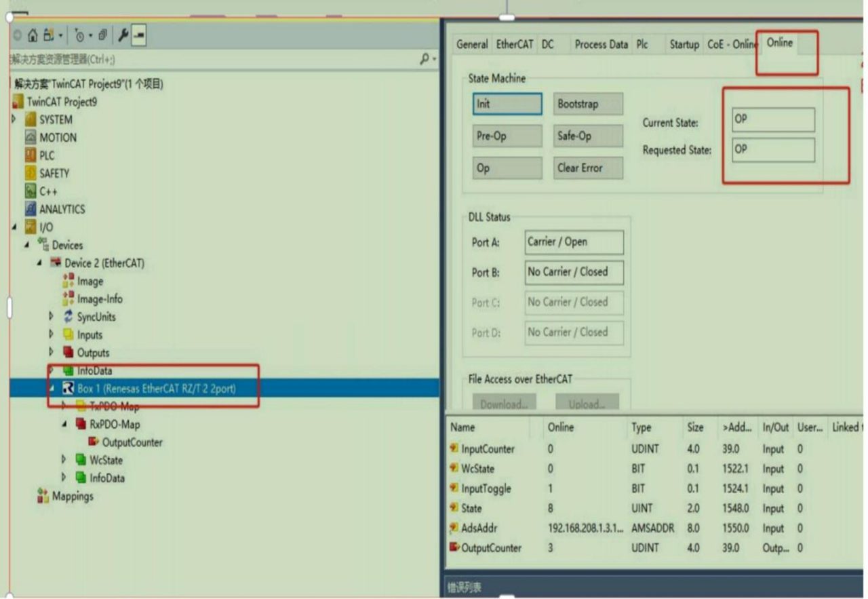Screen dimensions: 868x599
Task: Expand the SyncUnits node
Action: coord(52,317)
